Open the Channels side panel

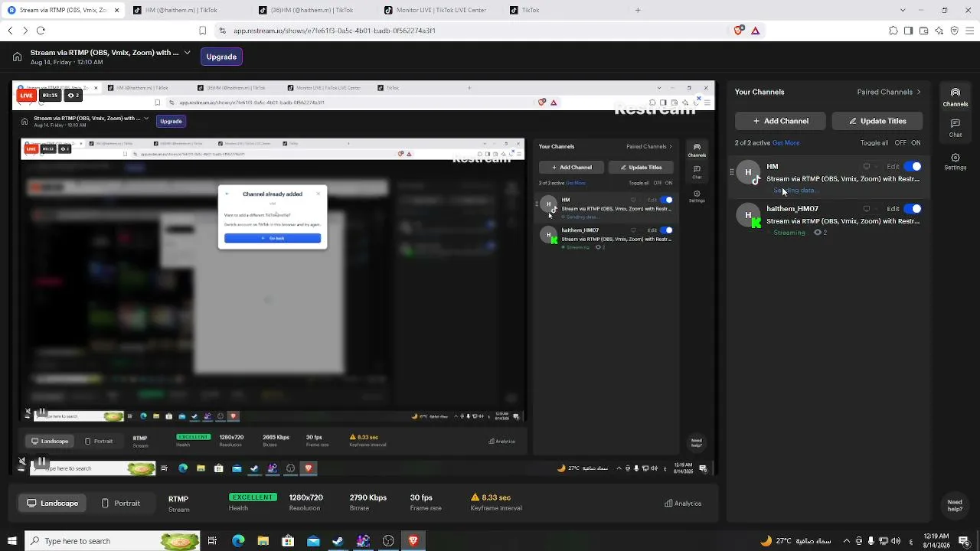(x=955, y=97)
